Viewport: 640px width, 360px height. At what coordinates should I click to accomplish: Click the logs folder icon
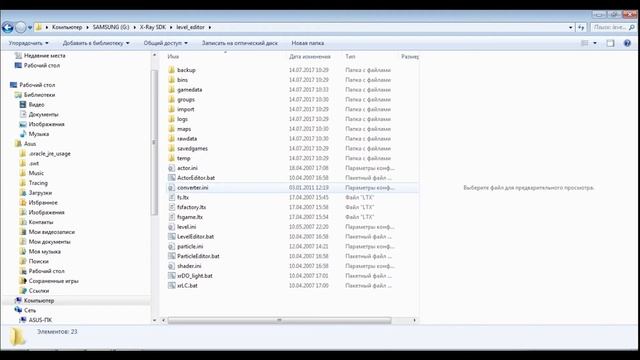(171, 119)
